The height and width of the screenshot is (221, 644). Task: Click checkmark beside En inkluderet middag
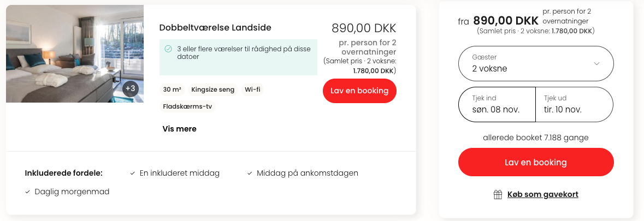[x=133, y=174]
